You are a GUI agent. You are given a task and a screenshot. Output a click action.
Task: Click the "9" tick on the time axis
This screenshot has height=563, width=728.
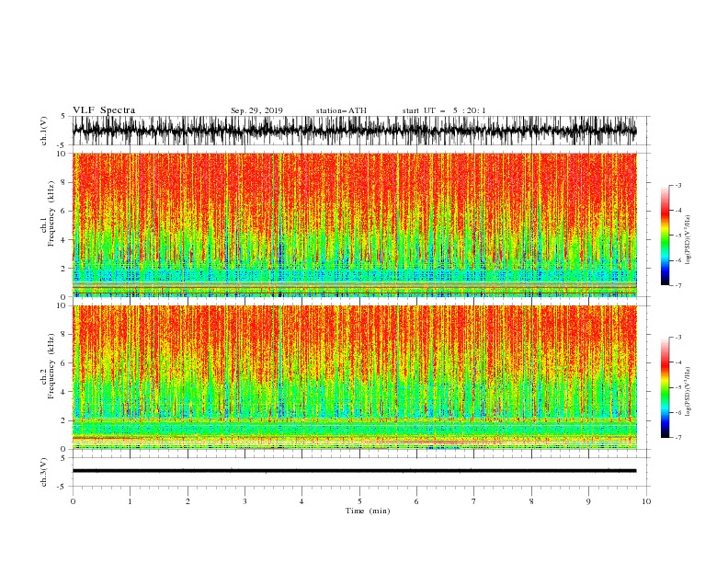[588, 501]
